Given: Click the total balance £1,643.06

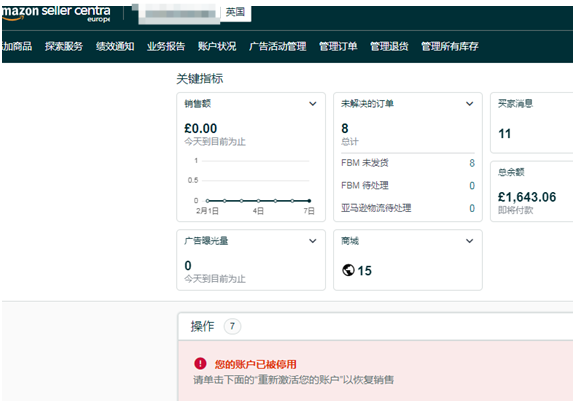Looking at the screenshot, I should (527, 197).
